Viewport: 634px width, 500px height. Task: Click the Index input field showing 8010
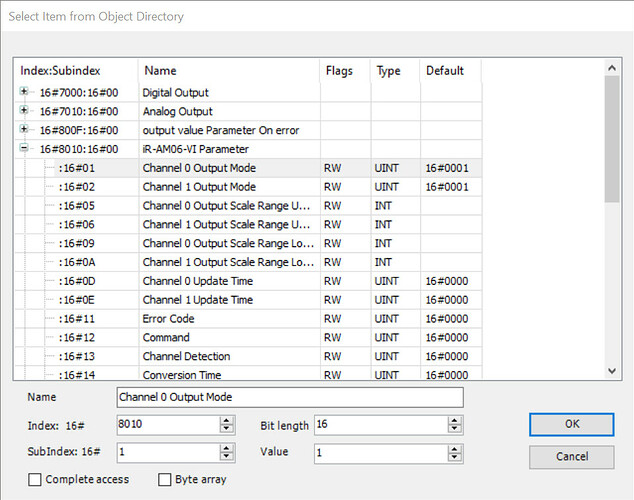[169, 425]
